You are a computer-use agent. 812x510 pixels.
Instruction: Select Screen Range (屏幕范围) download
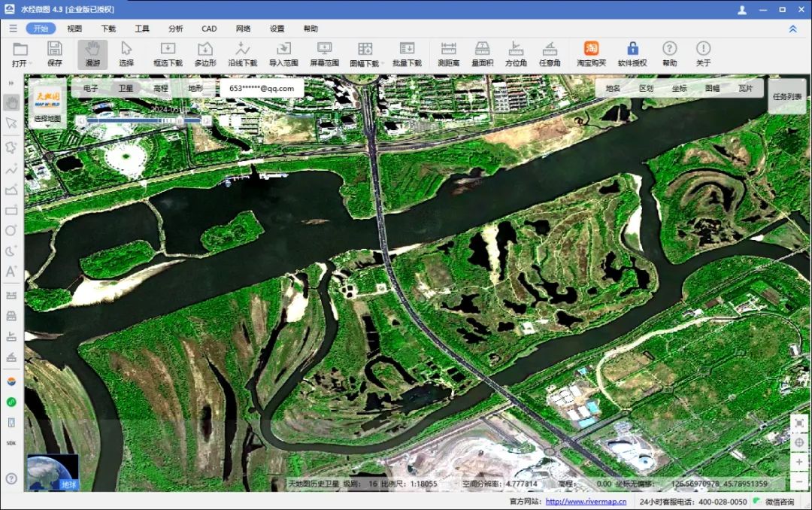pyautogui.click(x=324, y=54)
